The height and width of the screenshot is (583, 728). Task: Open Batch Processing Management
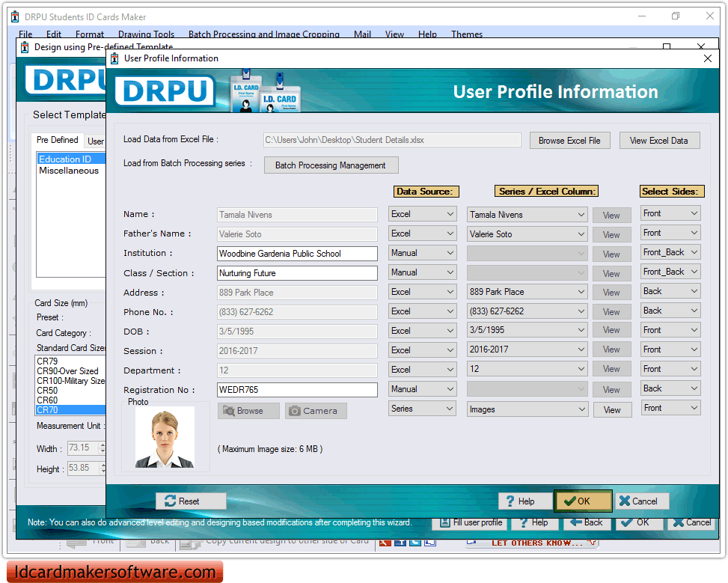point(331,165)
